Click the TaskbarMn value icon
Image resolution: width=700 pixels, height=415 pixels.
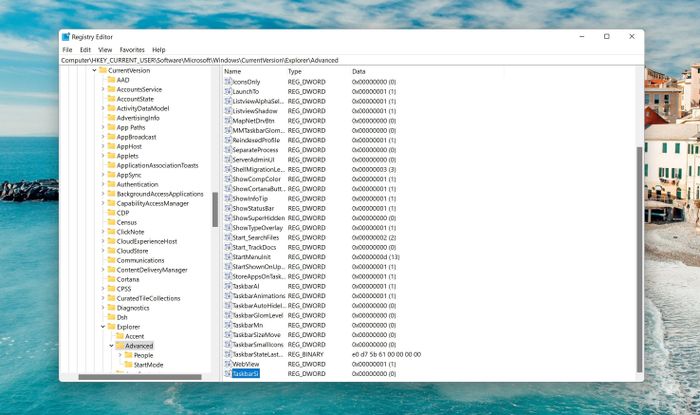(228, 325)
